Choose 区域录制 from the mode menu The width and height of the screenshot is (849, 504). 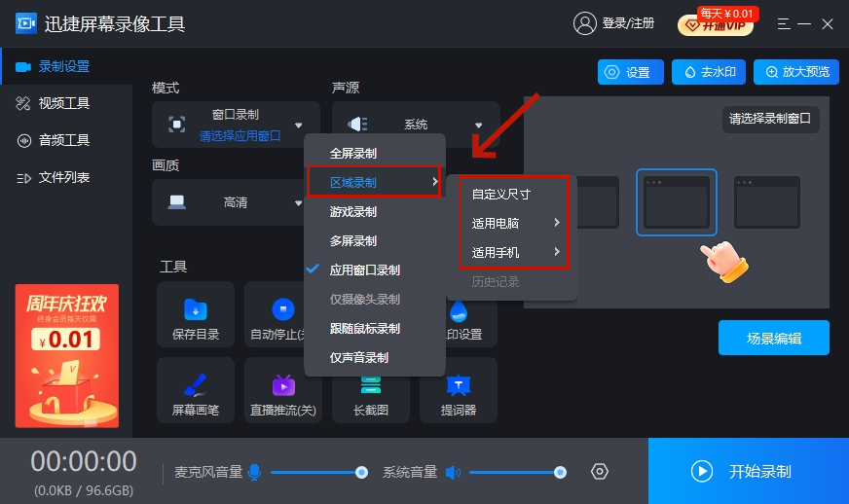[374, 183]
